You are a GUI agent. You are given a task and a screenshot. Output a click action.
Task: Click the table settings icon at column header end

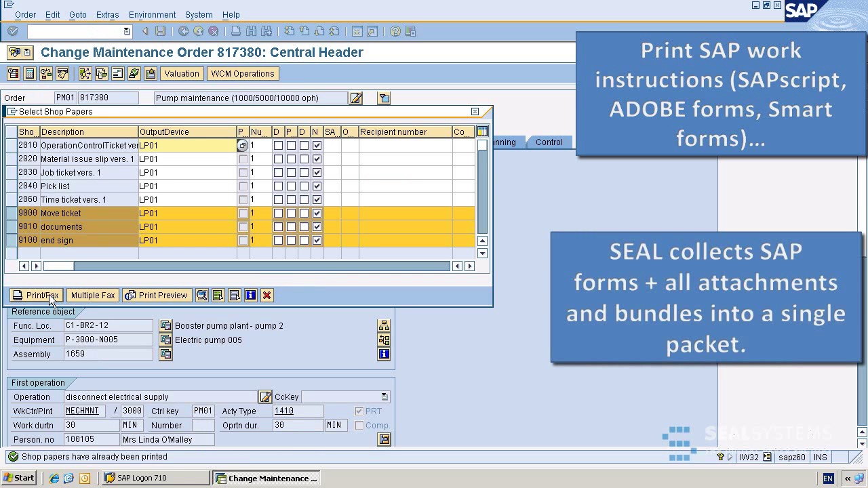[482, 131]
